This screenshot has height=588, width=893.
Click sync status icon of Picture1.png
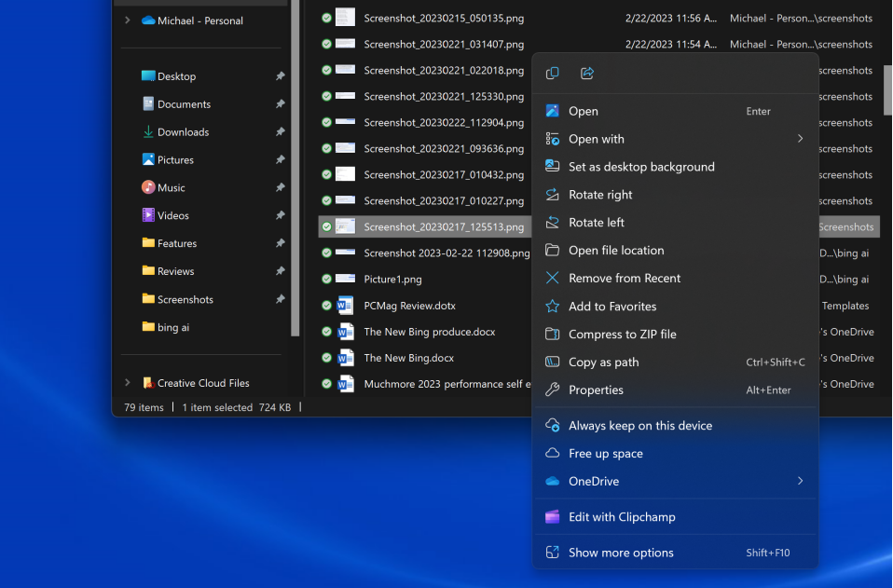point(326,279)
